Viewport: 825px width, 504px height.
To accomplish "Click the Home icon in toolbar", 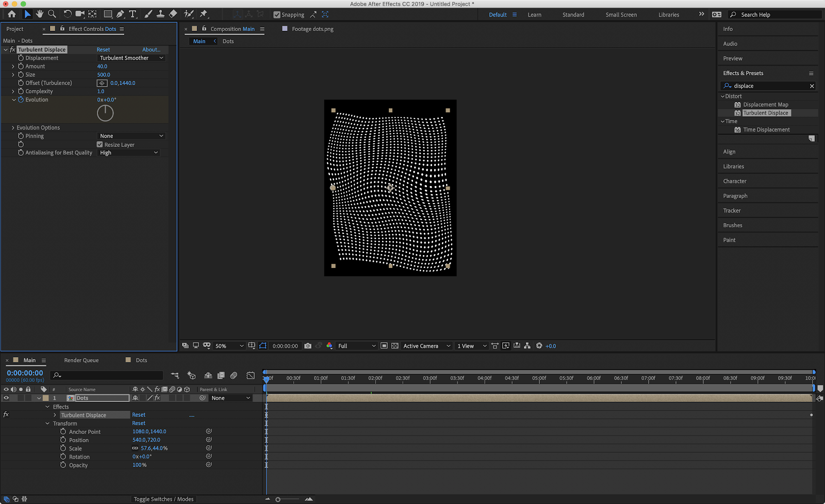I will [12, 14].
